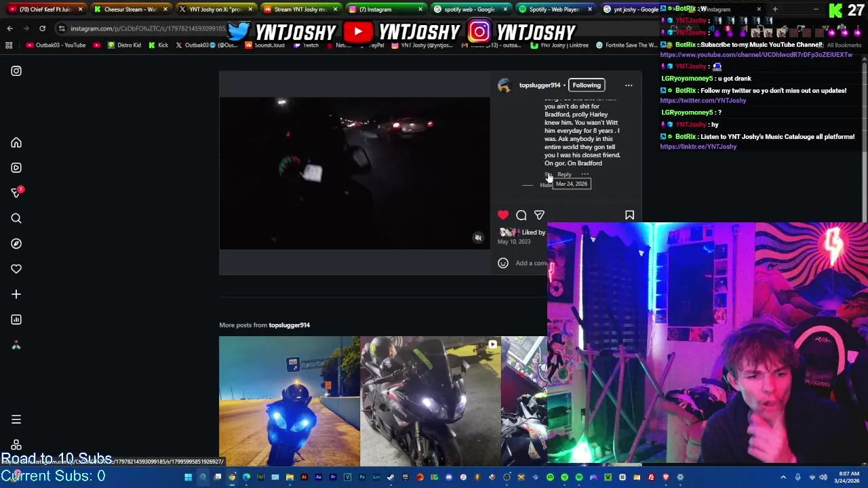Open twitter.com/YNTJoshy link in chat
The width and height of the screenshot is (868, 488).
[x=703, y=101]
